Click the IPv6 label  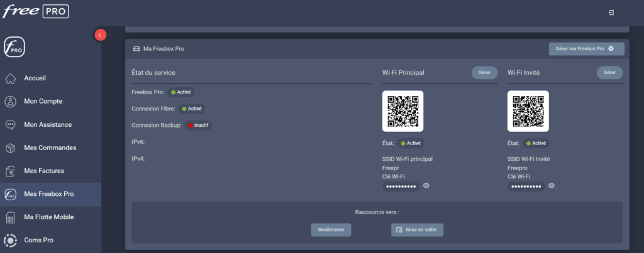click(x=138, y=142)
